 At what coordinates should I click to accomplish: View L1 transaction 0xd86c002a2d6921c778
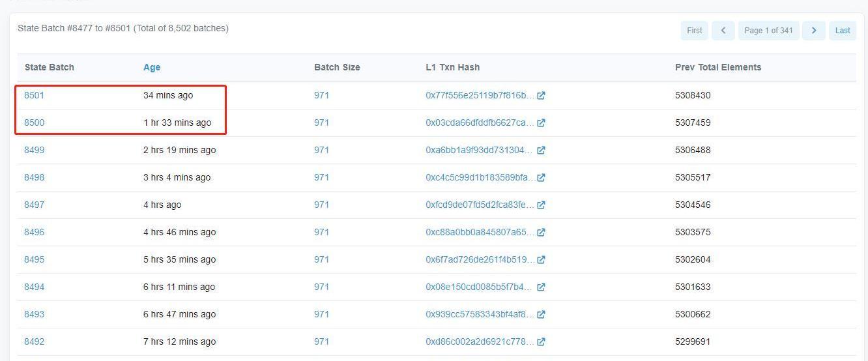tap(480, 342)
